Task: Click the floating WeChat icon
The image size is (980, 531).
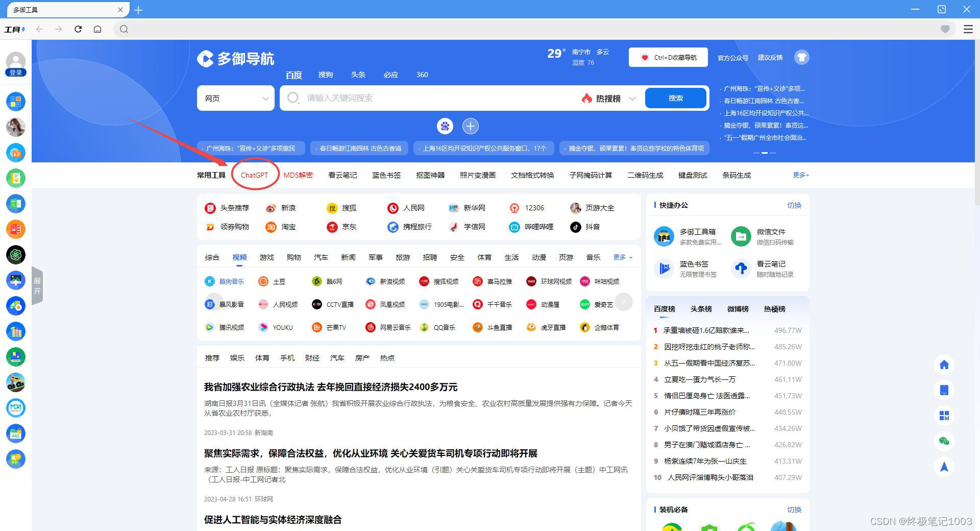Action: [x=944, y=441]
